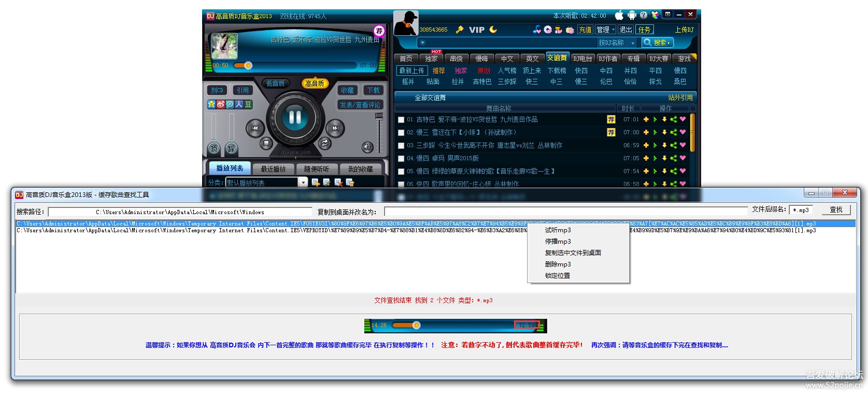Screen dimensions: 868x394
Task: Click the 充值 recharge button
Action: point(585,30)
